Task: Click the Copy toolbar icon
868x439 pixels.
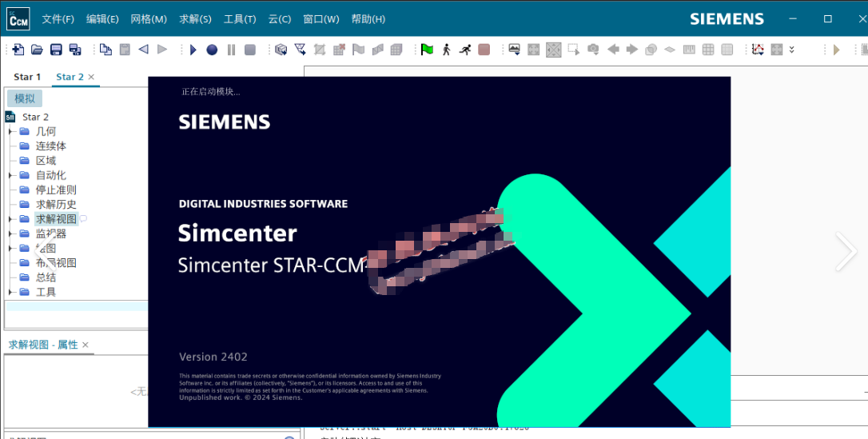Action: coord(106,50)
